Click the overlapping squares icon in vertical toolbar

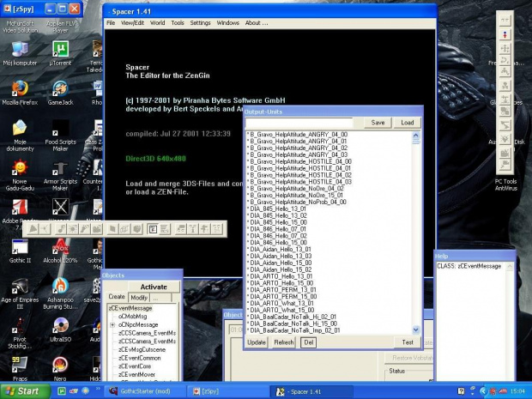coord(505,112)
